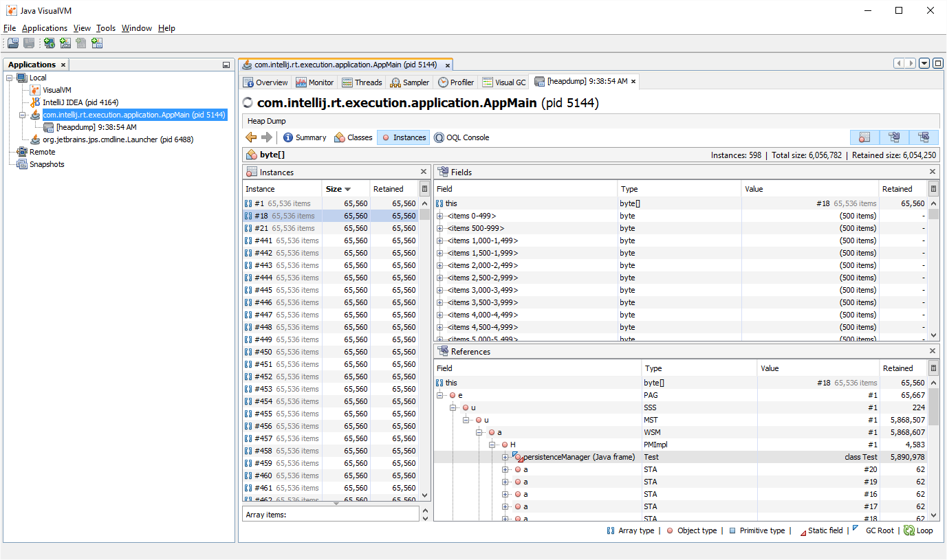Collapse the 'H' PMImpl reference node
The width and height of the screenshot is (947, 560).
492,445
